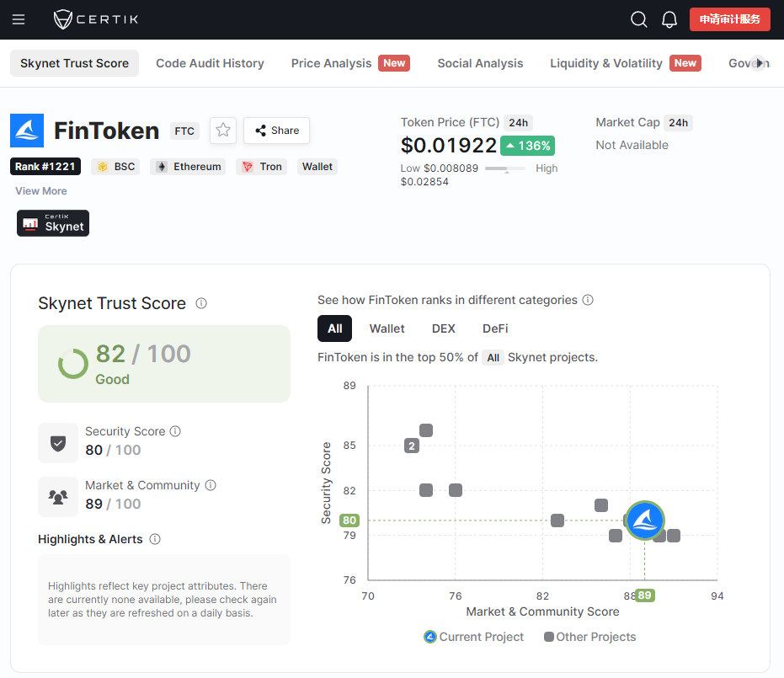Select the DEX category filter
The height and width of the screenshot is (678, 784).
(x=444, y=328)
